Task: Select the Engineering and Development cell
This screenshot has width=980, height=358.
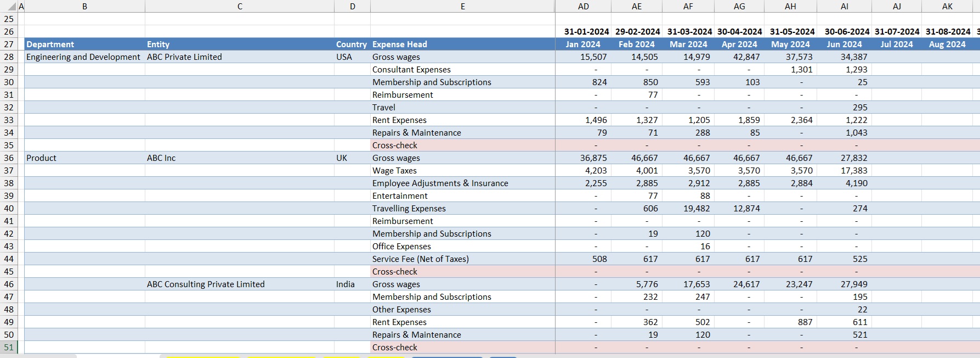Action: pyautogui.click(x=83, y=57)
